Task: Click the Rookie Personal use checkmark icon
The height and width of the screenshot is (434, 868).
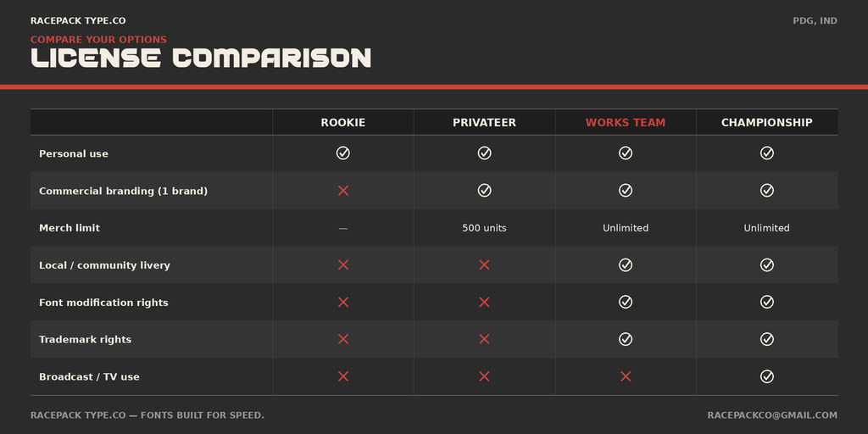Action: click(343, 153)
